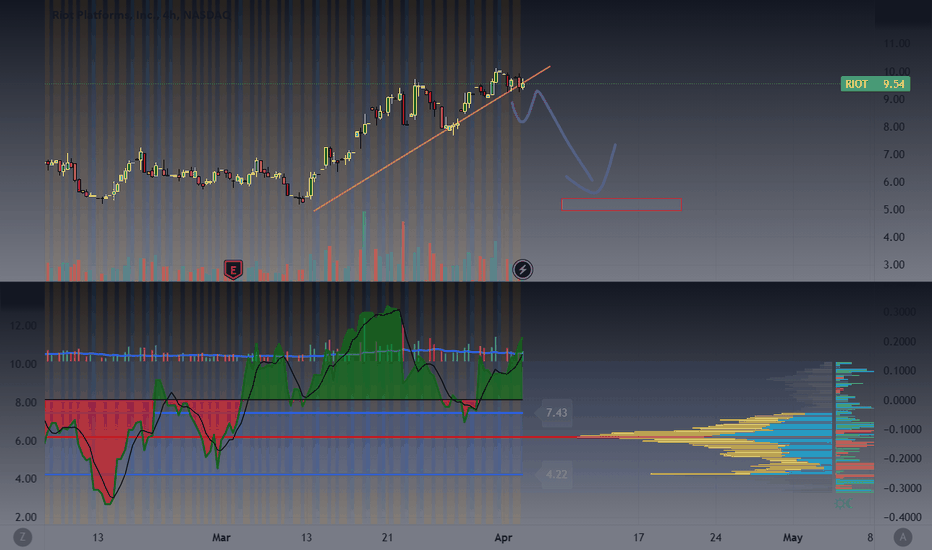Click the 'Mar' date label
This screenshot has height=550, width=932.
pos(221,538)
